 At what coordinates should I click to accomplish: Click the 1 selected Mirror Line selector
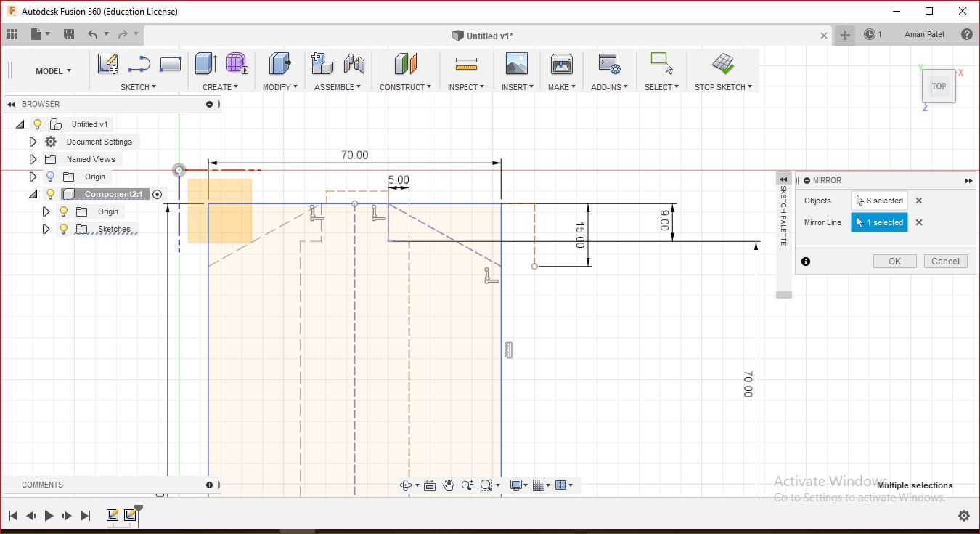pyautogui.click(x=879, y=222)
